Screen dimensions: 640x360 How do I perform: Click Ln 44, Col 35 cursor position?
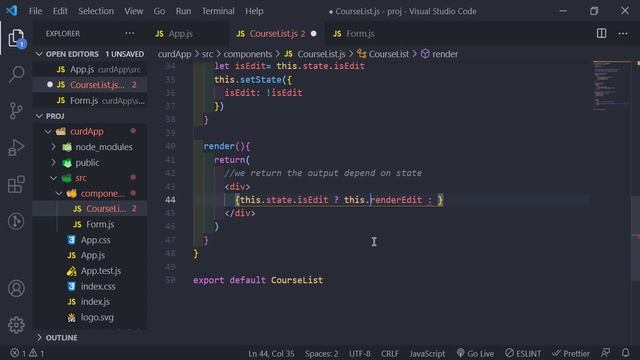coord(271,353)
